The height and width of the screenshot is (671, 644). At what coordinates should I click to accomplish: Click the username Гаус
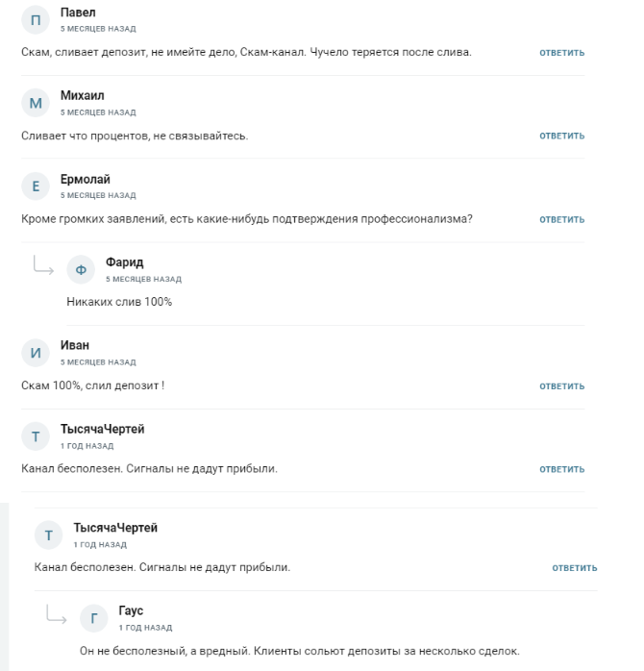click(x=131, y=610)
